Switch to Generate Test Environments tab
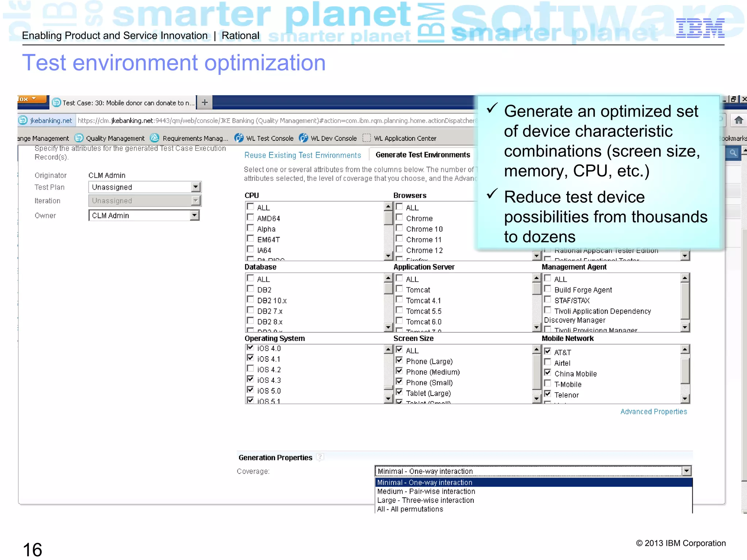This screenshot has width=747, height=560. pos(423,155)
